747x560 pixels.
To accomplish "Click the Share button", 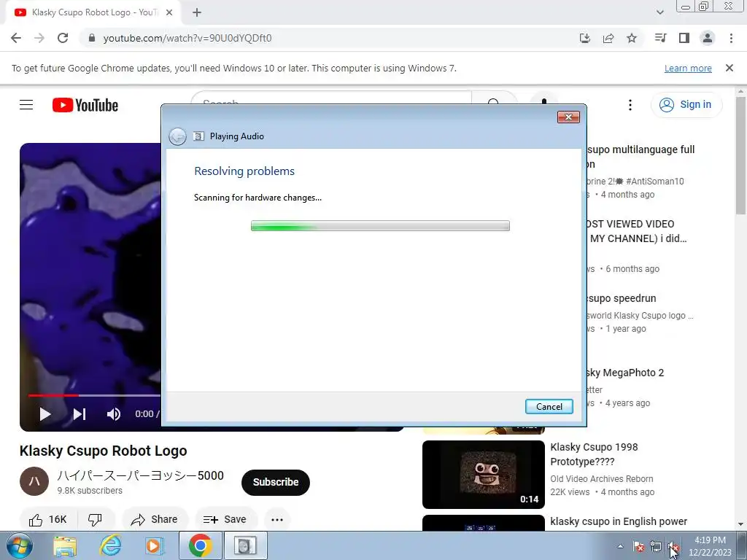I will pos(155,519).
